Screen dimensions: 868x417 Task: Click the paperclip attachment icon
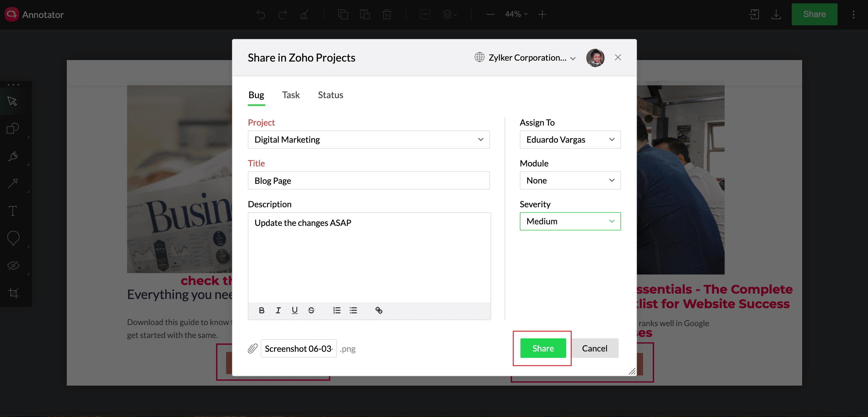point(252,348)
